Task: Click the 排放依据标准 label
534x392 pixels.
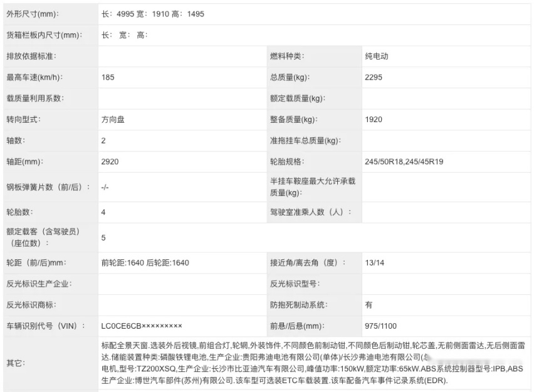Action: pyautogui.click(x=31, y=56)
